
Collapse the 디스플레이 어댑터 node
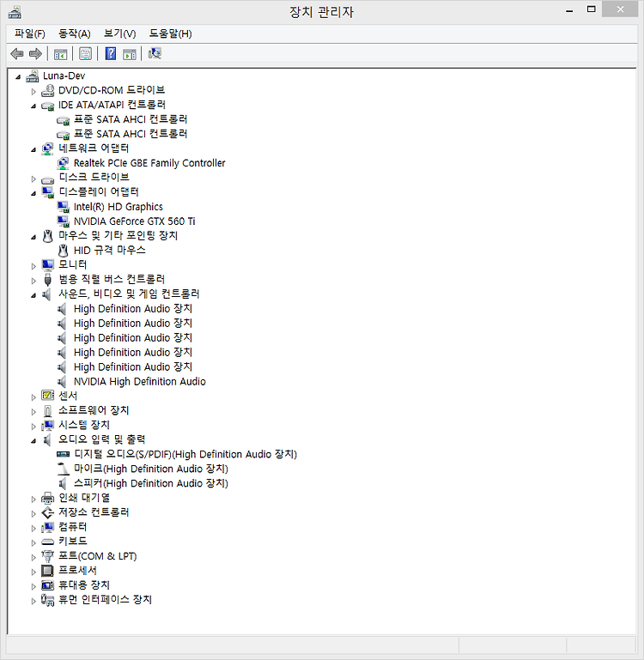pos(33,193)
